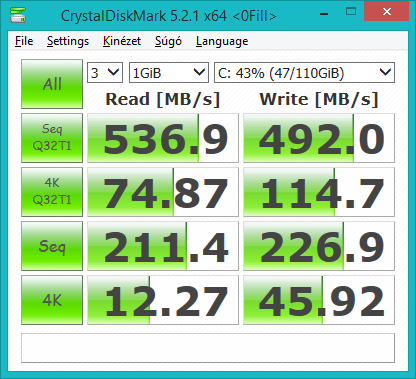The image size is (416, 379).
Task: Expand the drive dropdown showing C: 43%
Action: coord(304,72)
